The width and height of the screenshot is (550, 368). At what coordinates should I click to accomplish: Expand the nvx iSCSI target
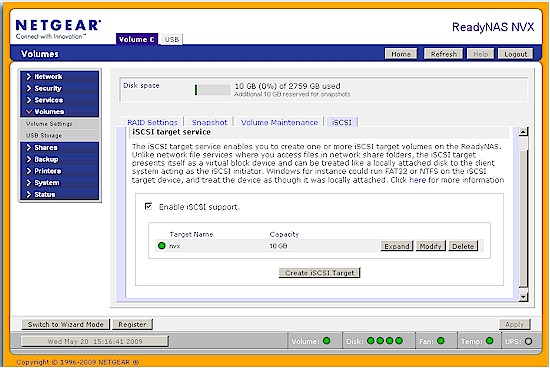tap(397, 246)
